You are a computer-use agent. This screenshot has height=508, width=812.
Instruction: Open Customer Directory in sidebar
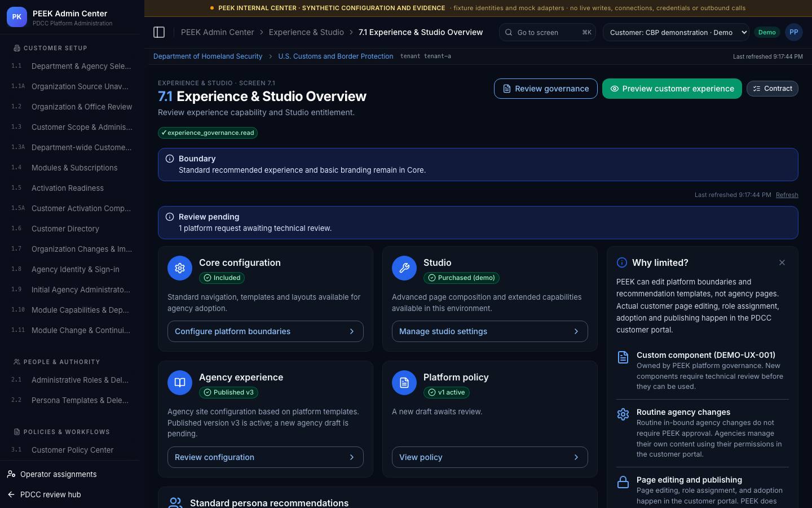tap(71, 229)
